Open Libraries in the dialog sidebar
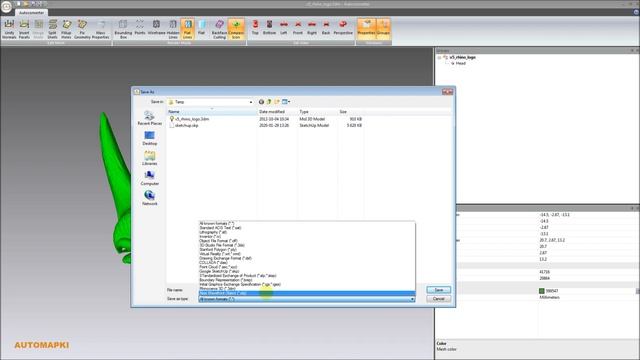Image resolution: width=640 pixels, height=360 pixels. coord(149,158)
